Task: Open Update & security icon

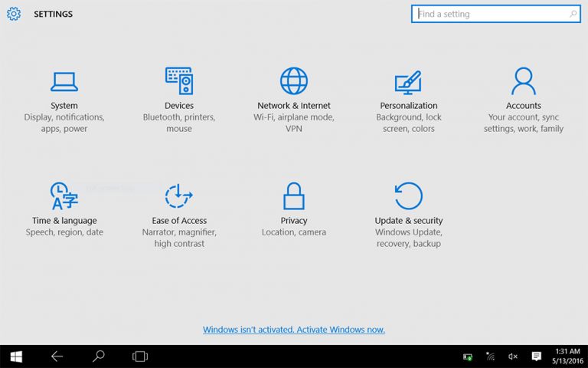Action: point(409,196)
